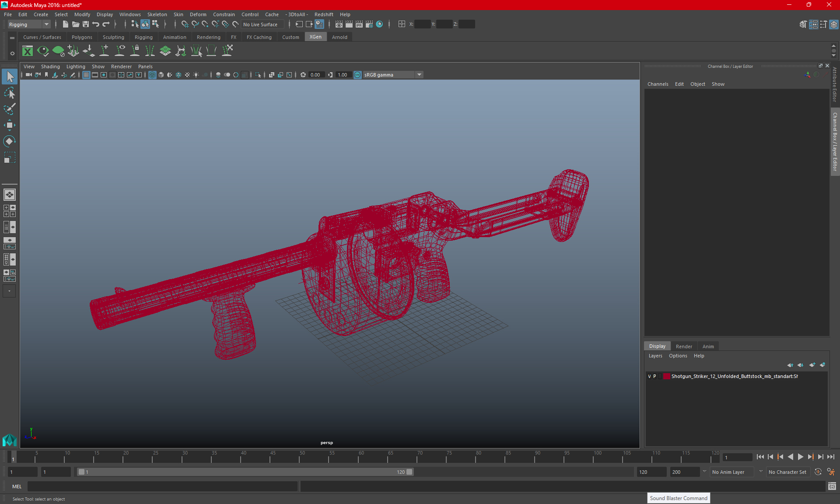
Task: Click the create new empty layer icon
Action: pyautogui.click(x=812, y=365)
